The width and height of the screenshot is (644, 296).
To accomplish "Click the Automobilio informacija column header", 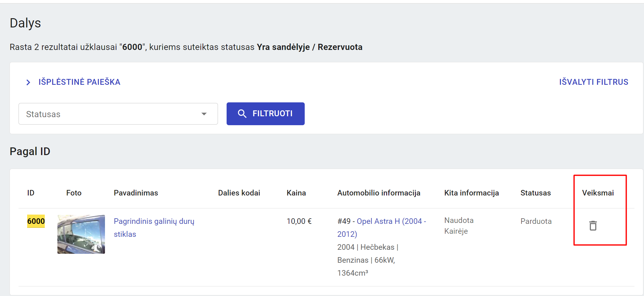I will tap(378, 193).
